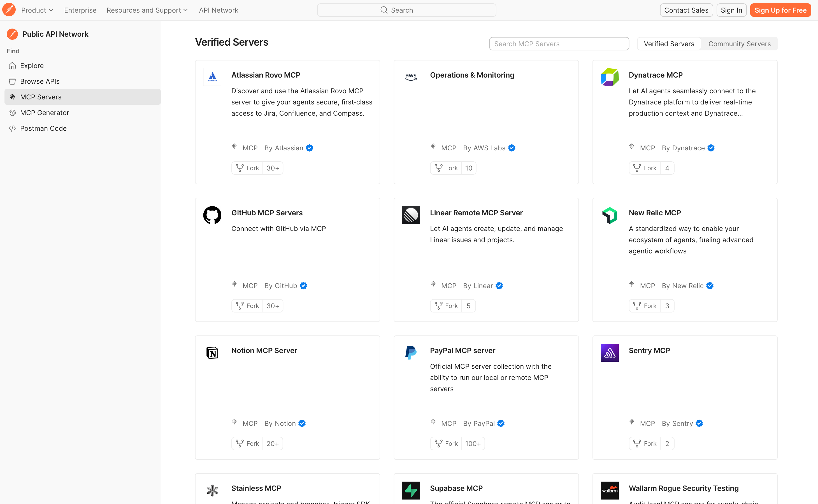Click the Postman logo in the top bar

click(9, 10)
